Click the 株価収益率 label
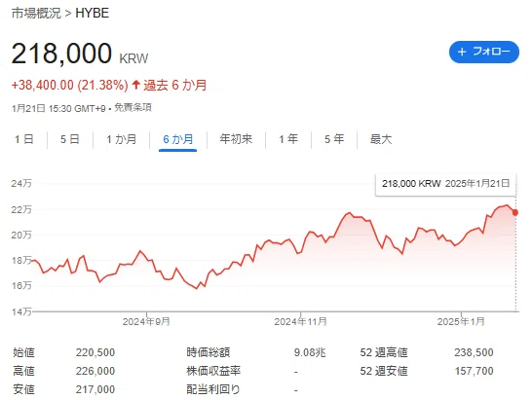Screen dimensions: 532x400 click(213, 371)
